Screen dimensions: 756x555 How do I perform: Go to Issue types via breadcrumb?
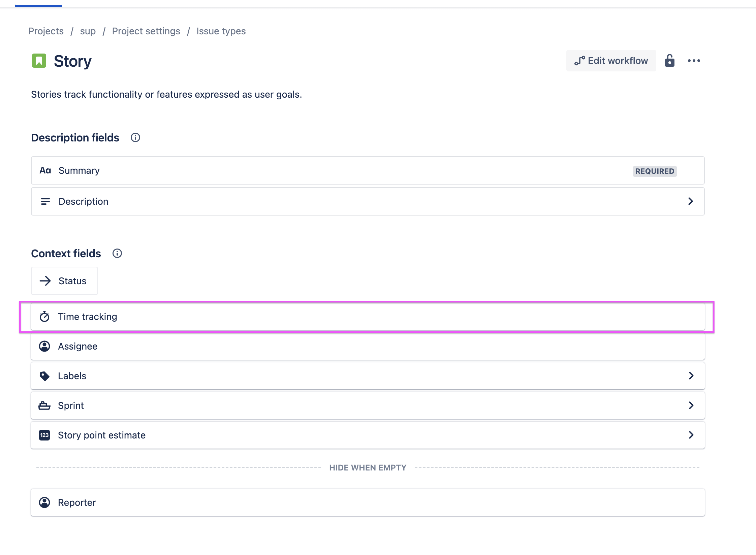click(x=221, y=31)
